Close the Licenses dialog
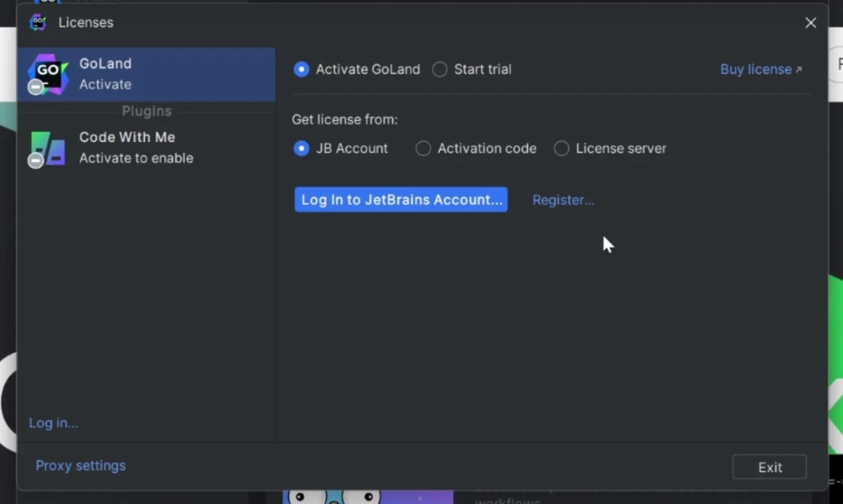This screenshot has height=504, width=843. (810, 23)
